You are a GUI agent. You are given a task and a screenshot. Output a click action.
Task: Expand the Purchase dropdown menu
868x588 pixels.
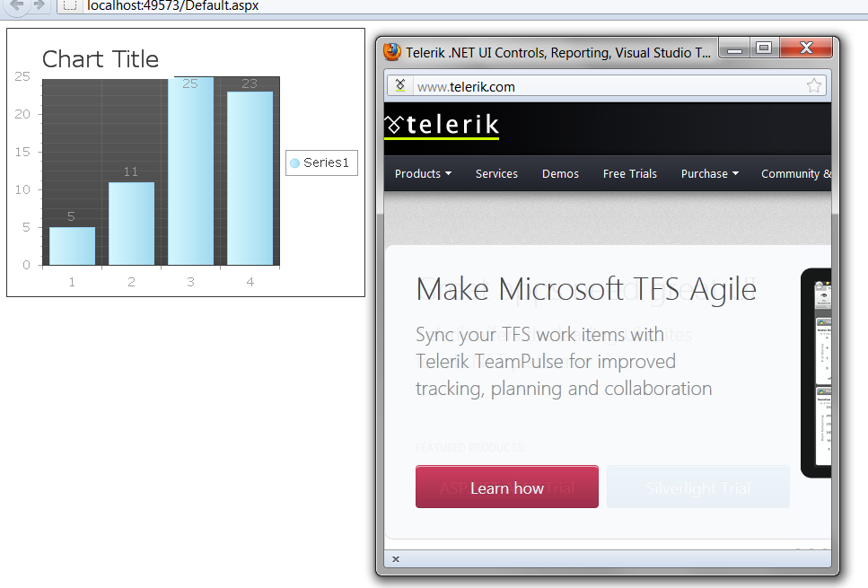(x=710, y=174)
